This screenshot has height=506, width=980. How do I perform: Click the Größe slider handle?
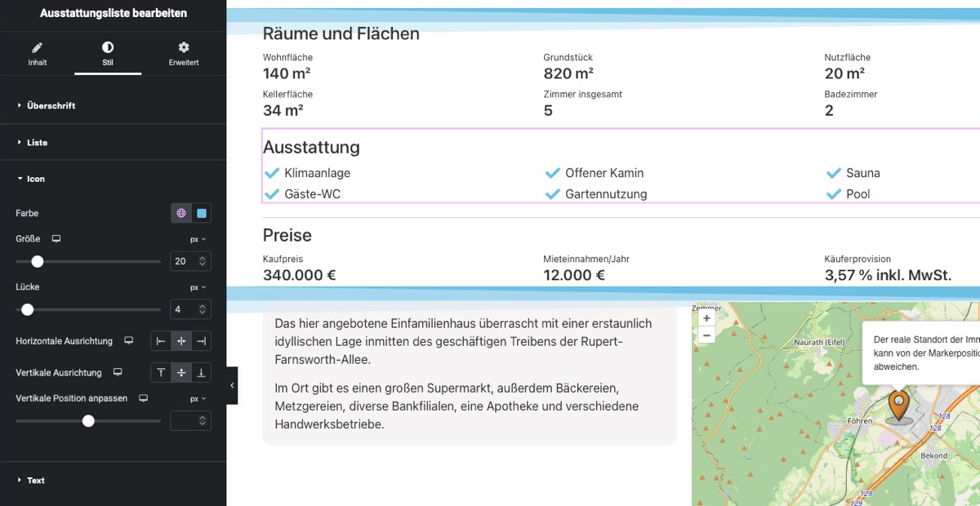tap(38, 261)
